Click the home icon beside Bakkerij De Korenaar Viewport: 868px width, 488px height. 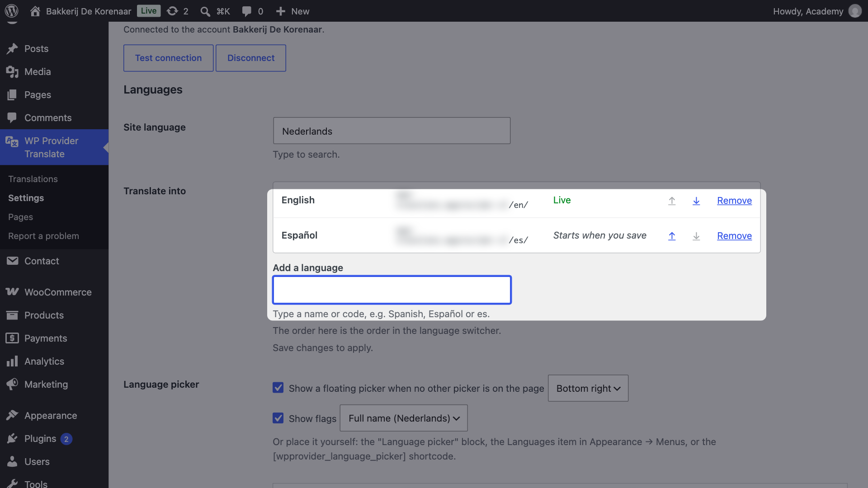click(x=35, y=11)
